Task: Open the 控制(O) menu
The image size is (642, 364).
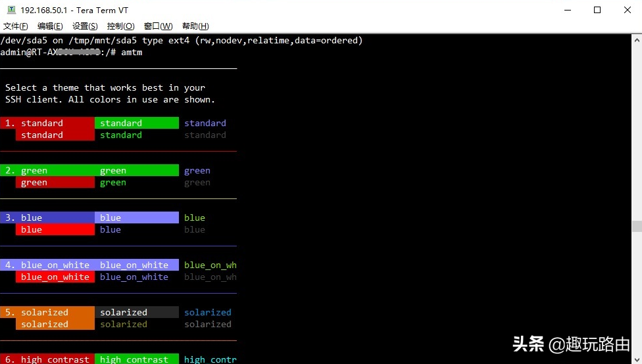Action: 120,26
